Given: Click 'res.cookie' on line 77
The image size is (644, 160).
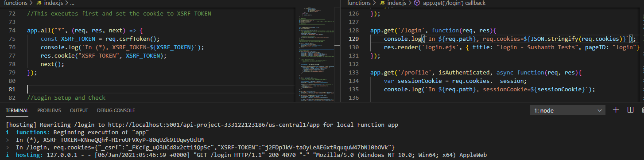Looking at the screenshot, I should point(58,56).
